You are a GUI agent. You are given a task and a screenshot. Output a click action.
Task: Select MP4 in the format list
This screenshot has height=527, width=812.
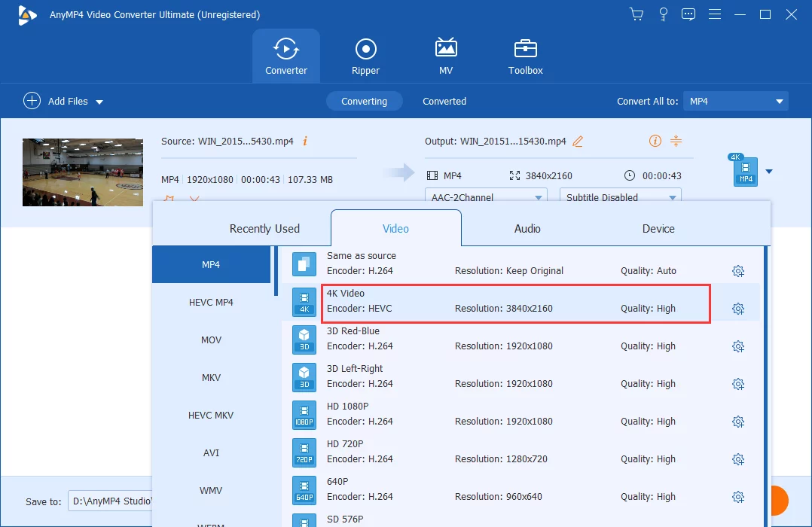[x=211, y=264]
